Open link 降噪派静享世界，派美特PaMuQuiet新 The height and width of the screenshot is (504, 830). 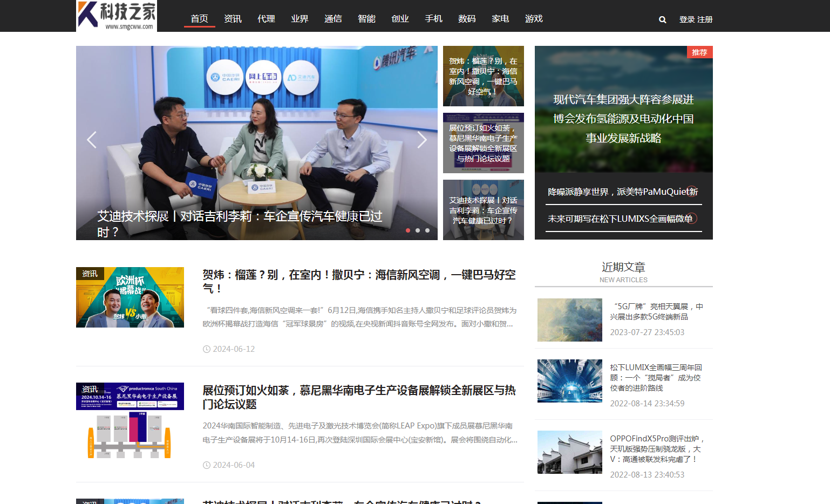(x=624, y=192)
